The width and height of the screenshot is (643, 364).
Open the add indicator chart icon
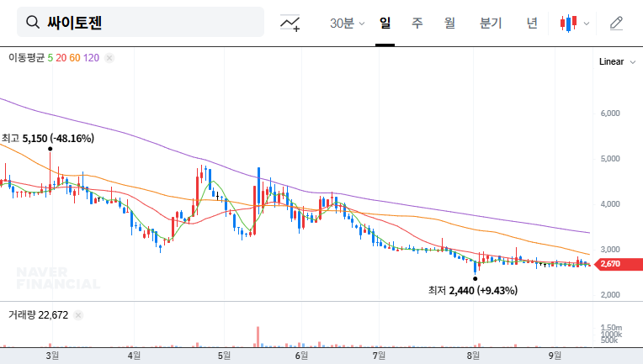(x=290, y=23)
